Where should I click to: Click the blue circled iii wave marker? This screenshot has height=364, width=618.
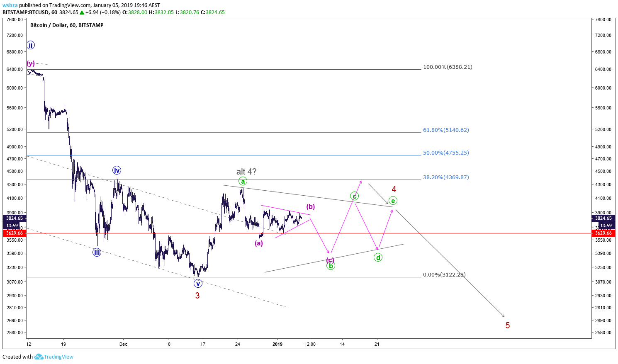coord(97,252)
